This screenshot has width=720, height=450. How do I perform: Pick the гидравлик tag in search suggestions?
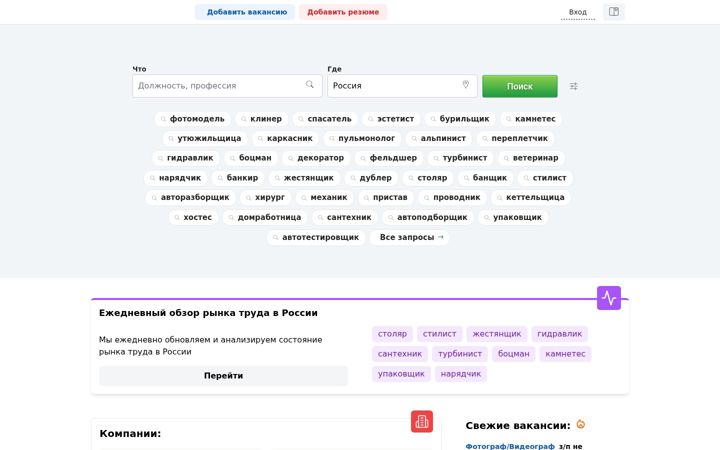point(186,158)
